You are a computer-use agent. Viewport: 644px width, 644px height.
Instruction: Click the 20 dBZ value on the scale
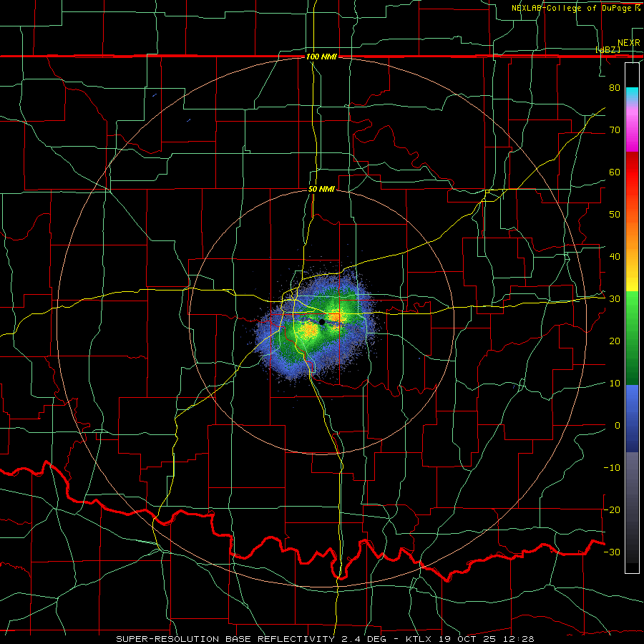615,341
